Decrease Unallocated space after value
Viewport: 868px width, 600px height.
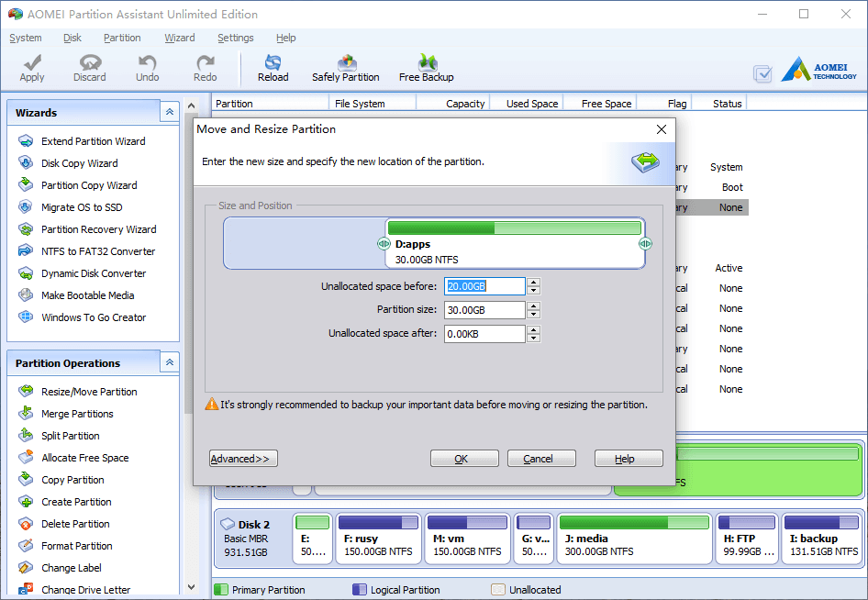point(534,339)
